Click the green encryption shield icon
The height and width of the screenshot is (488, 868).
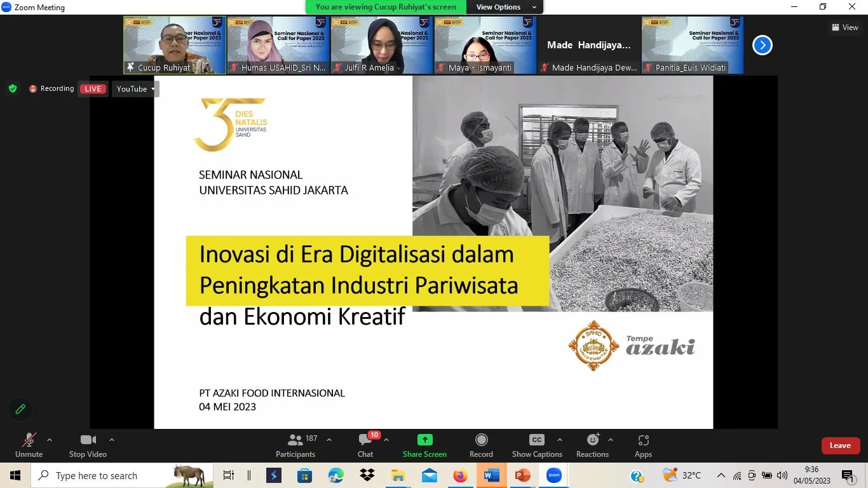tap(13, 88)
